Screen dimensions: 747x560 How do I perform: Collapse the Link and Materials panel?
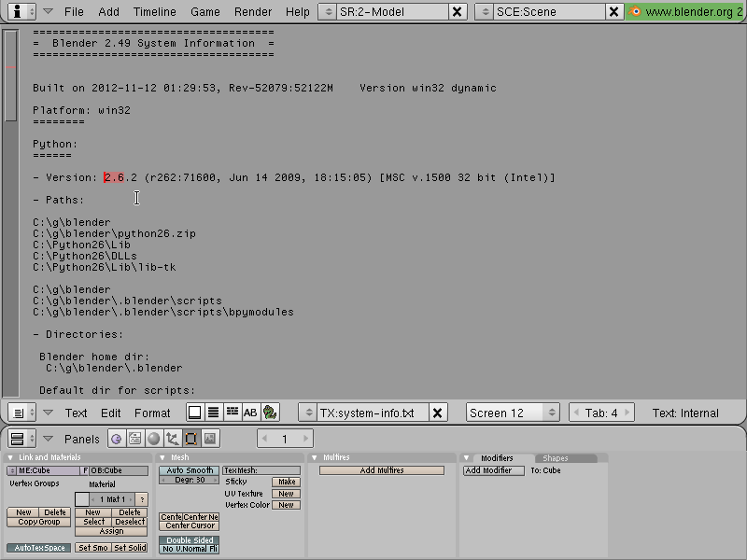click(x=10, y=457)
